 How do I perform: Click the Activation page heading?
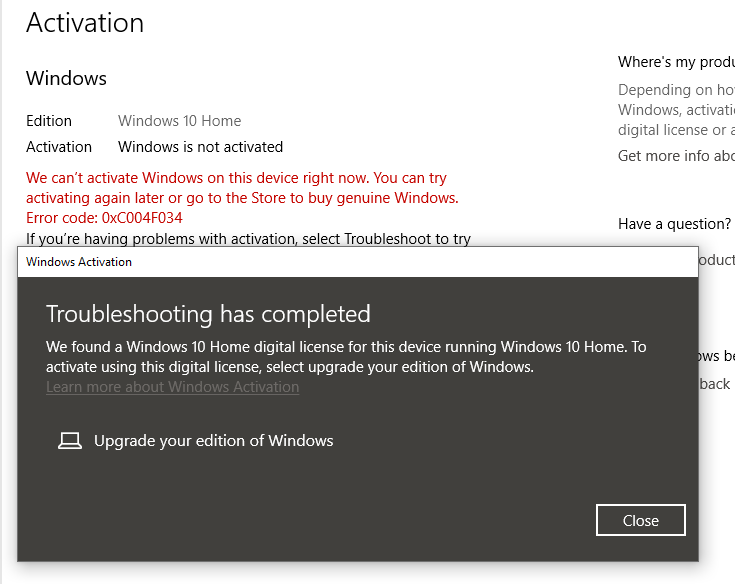coord(85,22)
